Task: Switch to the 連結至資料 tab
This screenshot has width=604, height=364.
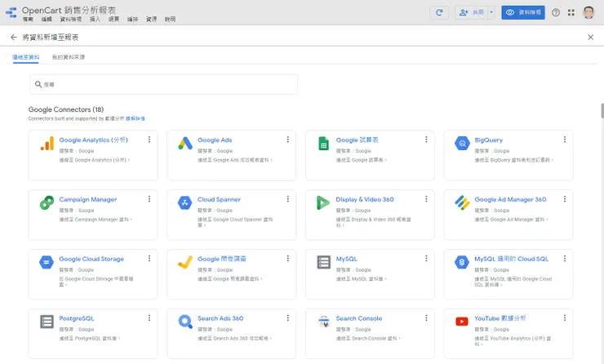Action: pyautogui.click(x=26, y=57)
